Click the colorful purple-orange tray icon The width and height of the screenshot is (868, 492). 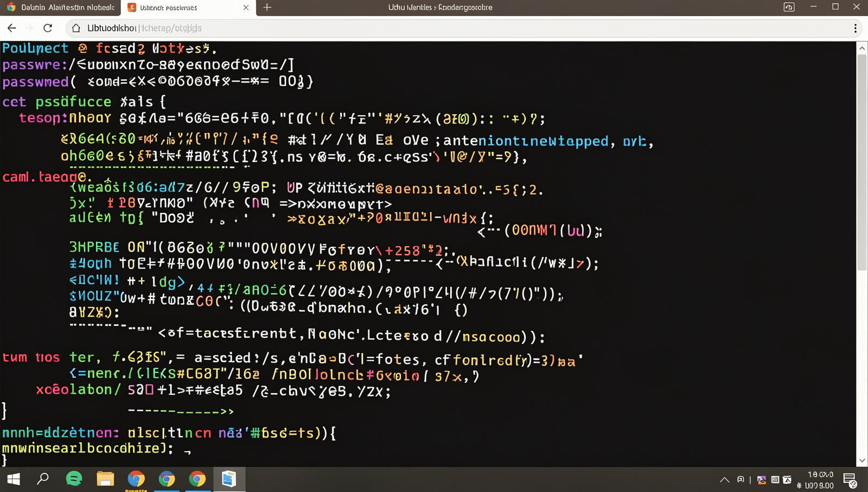click(x=762, y=480)
